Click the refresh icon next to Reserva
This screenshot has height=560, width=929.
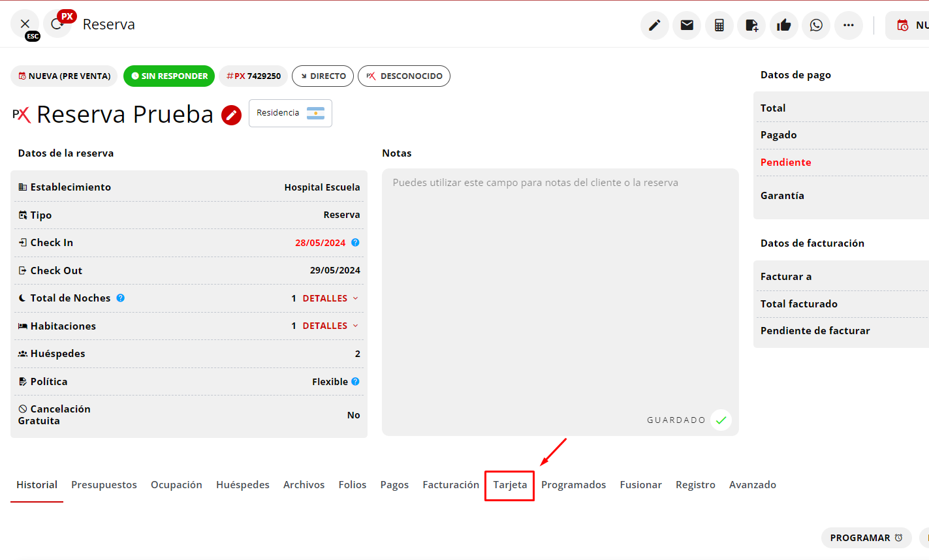pyautogui.click(x=57, y=24)
